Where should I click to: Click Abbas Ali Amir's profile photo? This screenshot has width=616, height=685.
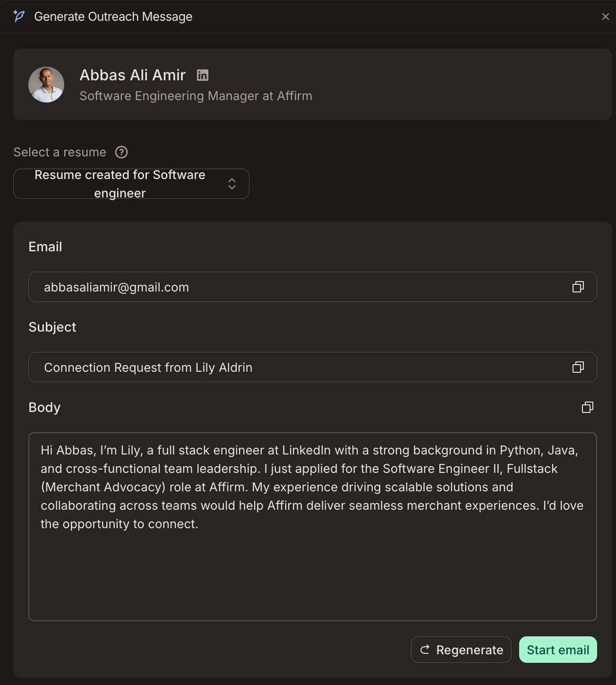tap(46, 85)
